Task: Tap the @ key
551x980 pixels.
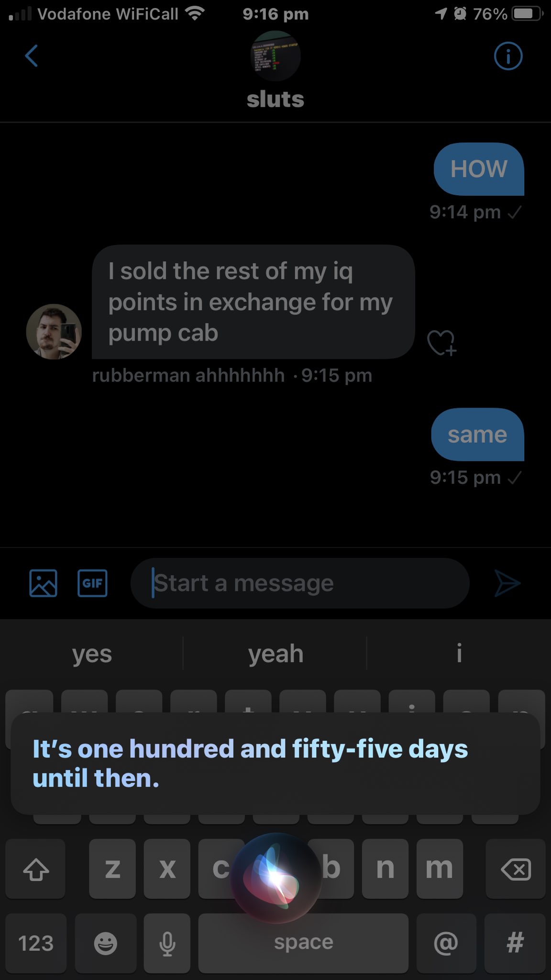Action: (446, 943)
